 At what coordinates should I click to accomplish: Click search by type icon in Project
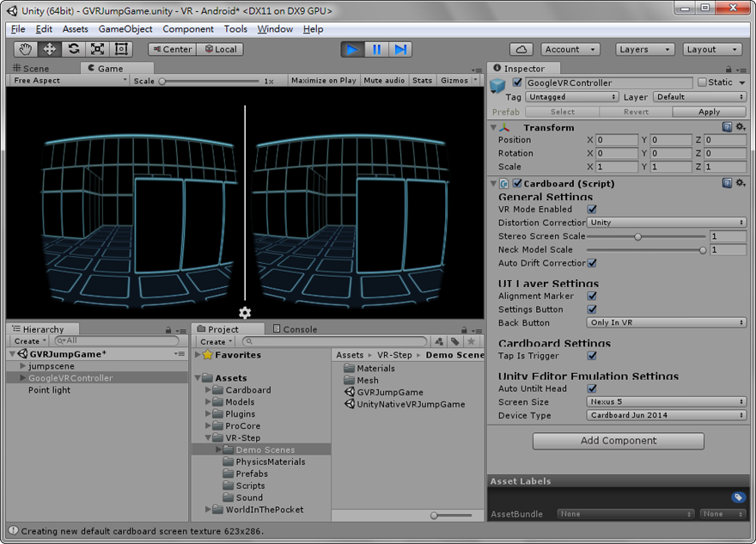(439, 341)
